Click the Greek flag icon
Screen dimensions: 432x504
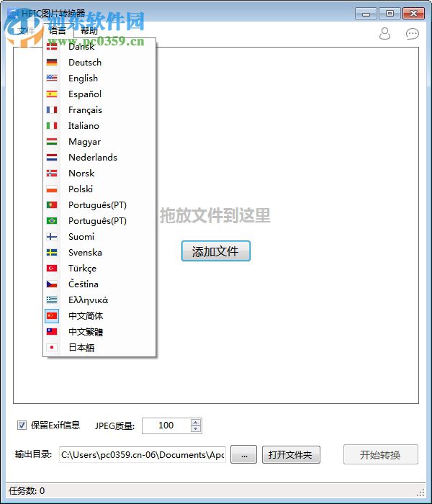(x=52, y=300)
